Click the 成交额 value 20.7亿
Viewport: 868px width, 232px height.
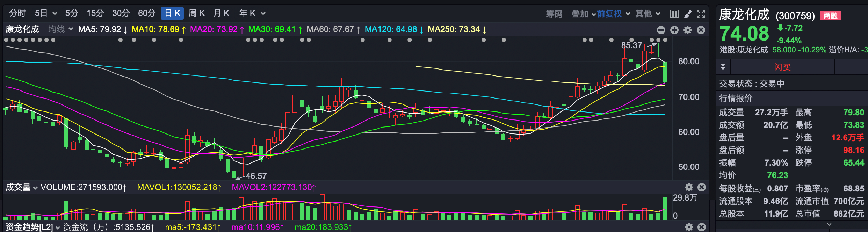click(776, 125)
